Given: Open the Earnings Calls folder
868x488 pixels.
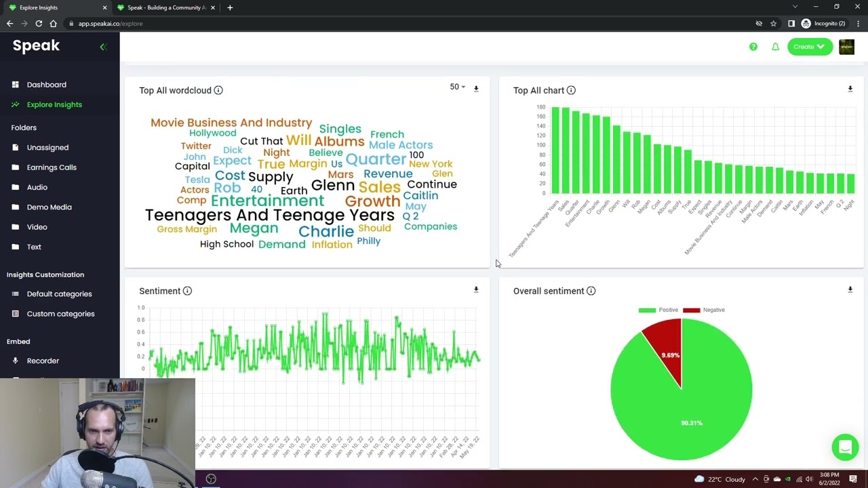Looking at the screenshot, I should pos(52,167).
